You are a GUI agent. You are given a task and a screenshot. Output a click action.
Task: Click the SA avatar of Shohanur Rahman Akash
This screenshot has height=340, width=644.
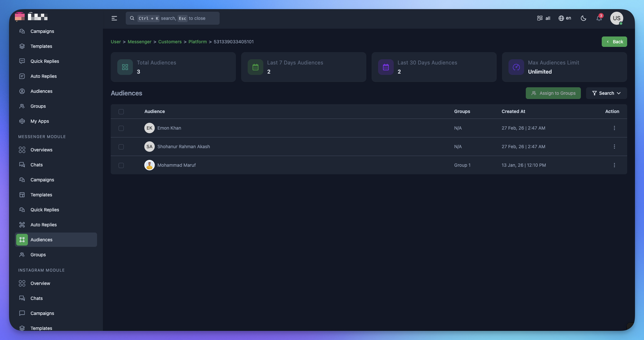click(150, 147)
